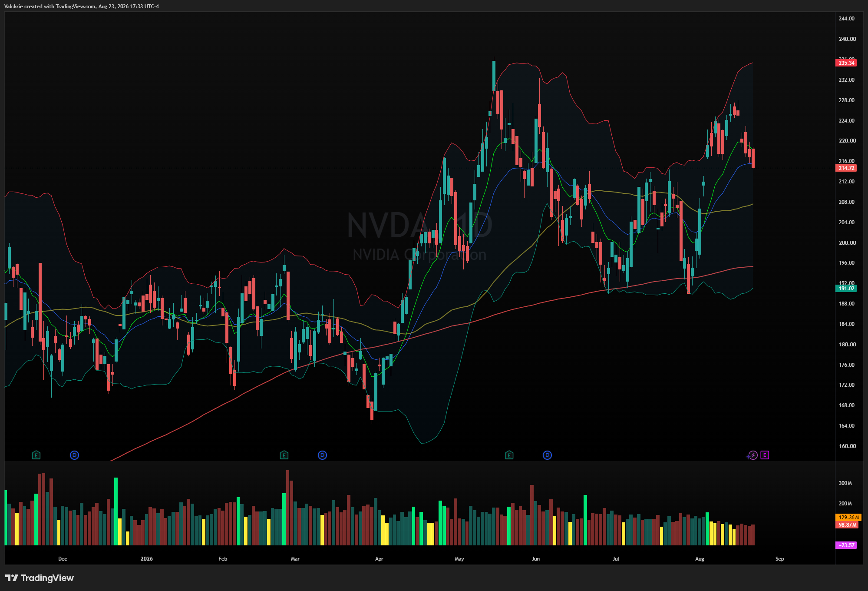This screenshot has height=591, width=868.
Task: Click the Dec label on the time axis
Action: (63, 559)
